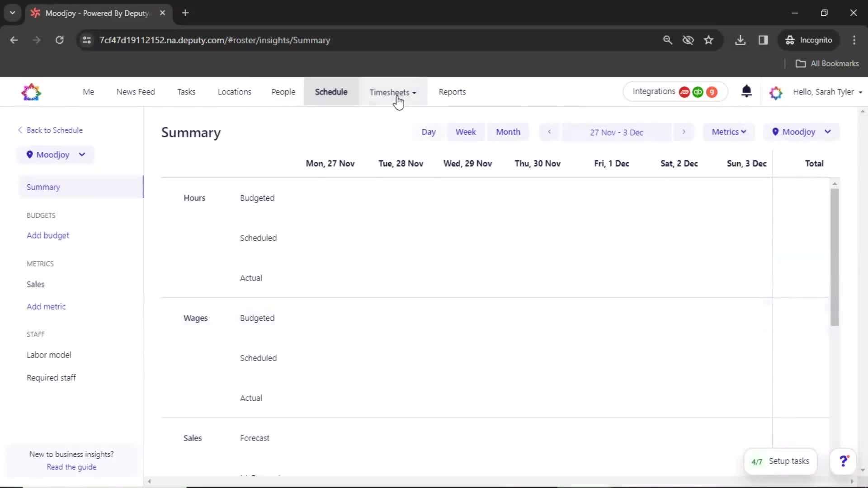Screen dimensions: 868x488
Task: Open the Deputy app logo/home icon
Action: coord(31,92)
